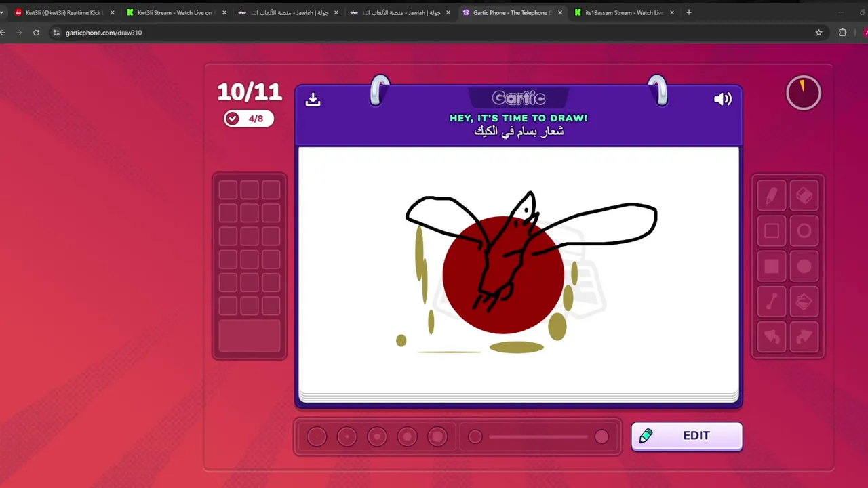
Task: Click the drawing canvas with the red circle
Action: coord(519,270)
